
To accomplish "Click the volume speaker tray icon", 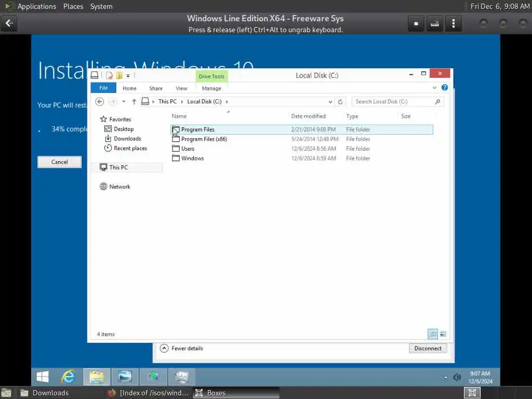I will coord(457,377).
